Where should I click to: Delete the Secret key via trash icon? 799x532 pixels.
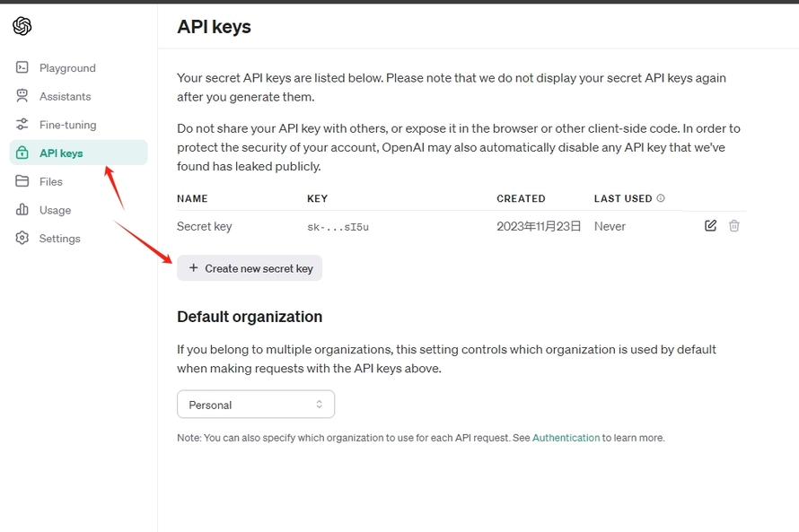(x=733, y=225)
